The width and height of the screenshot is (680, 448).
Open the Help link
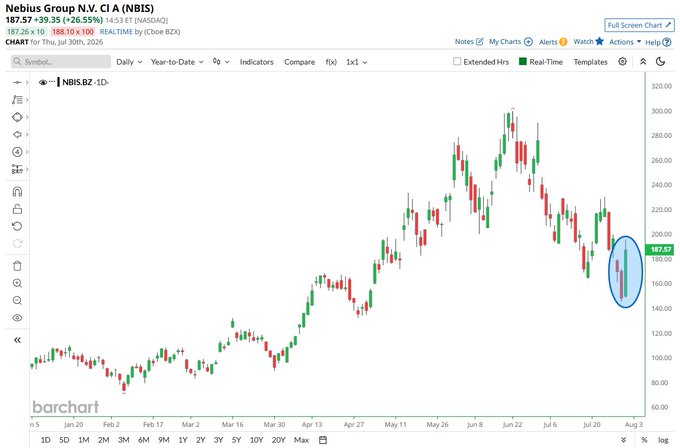coord(658,42)
